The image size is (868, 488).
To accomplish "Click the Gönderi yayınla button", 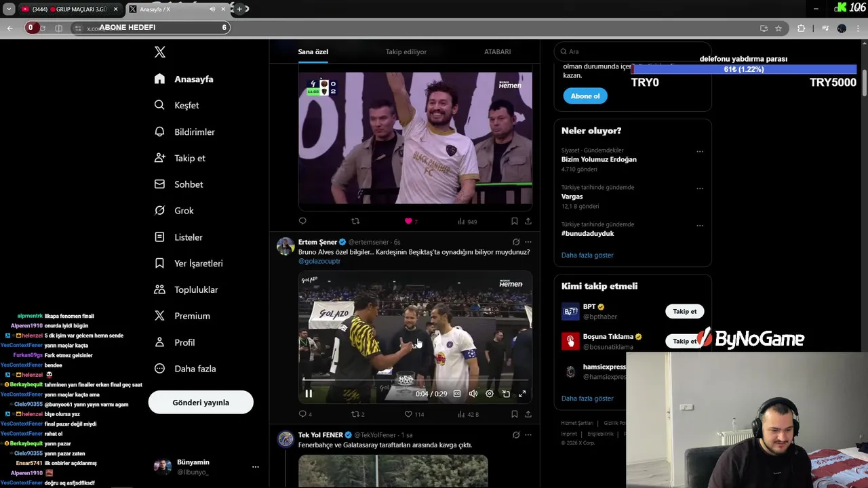I will pos(201,403).
